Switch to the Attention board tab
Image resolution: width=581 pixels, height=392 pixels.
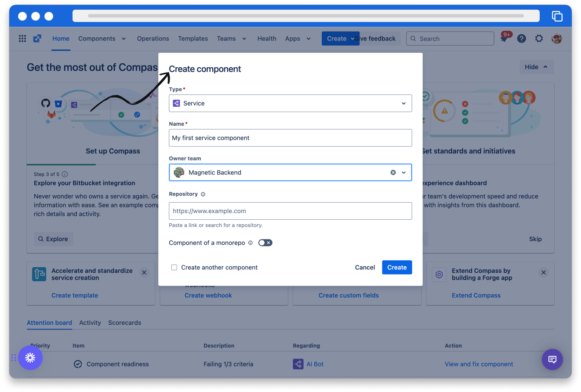49,323
